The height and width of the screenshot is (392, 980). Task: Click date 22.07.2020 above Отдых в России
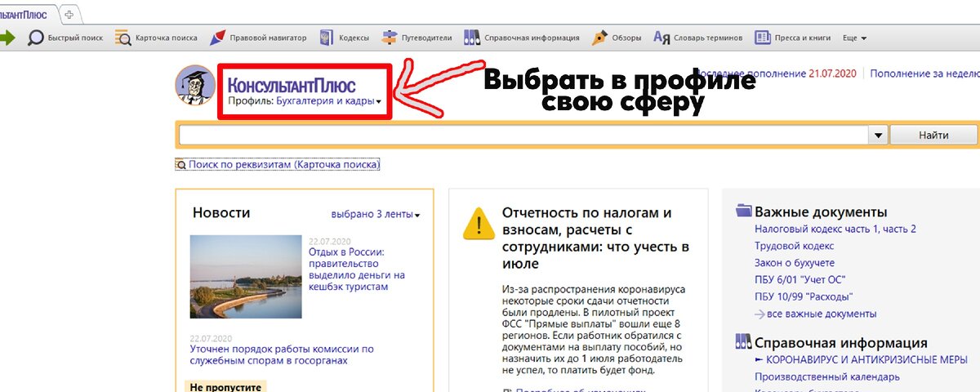pos(330,242)
